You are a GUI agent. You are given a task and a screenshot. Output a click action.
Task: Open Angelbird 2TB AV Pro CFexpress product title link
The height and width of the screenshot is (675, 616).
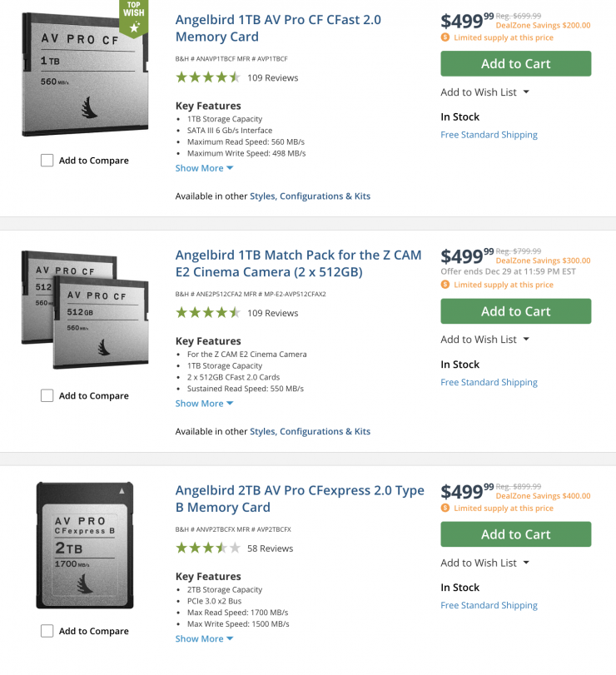pyautogui.click(x=300, y=499)
